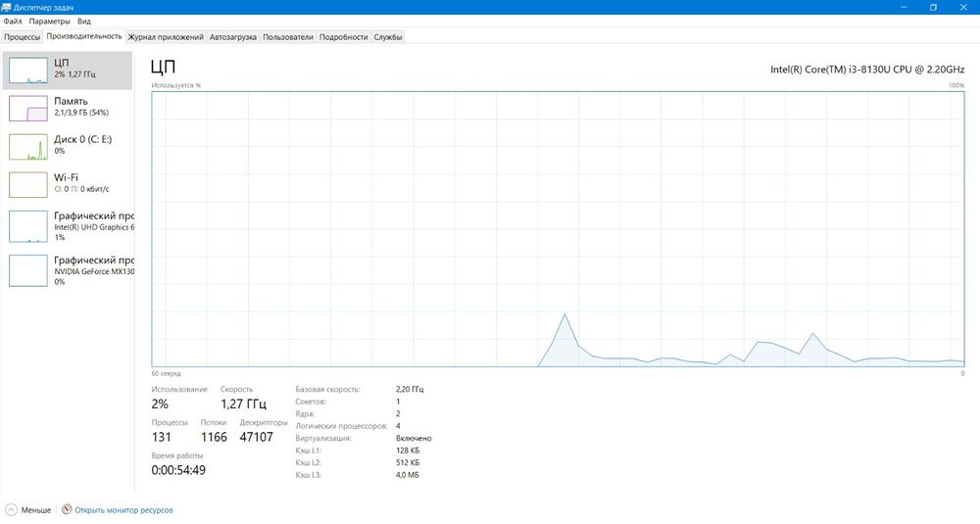
Task: Select NVIDIA GeForce MX130 GPU thumbnail
Action: [28, 270]
